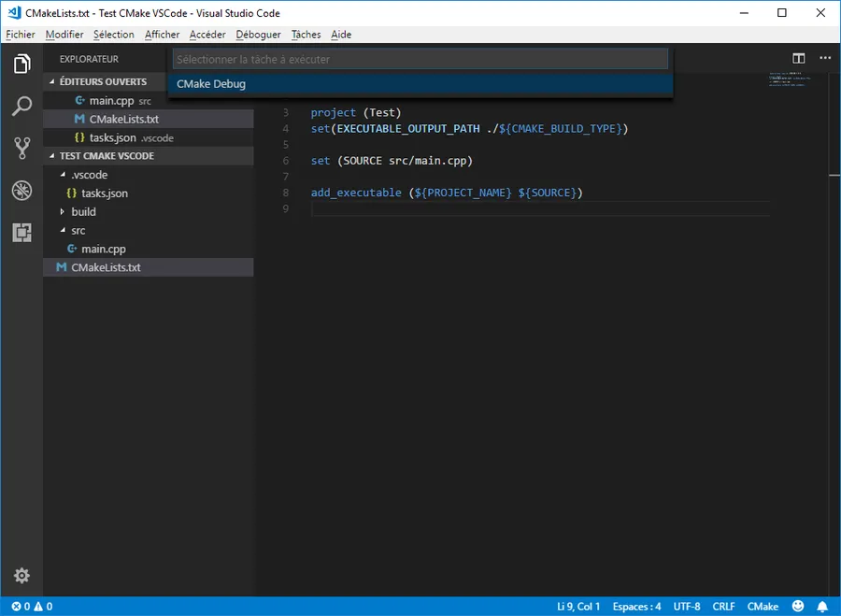Screen dimensions: 841x616
Task: Click the project (Test) code line
Action: pos(356,113)
